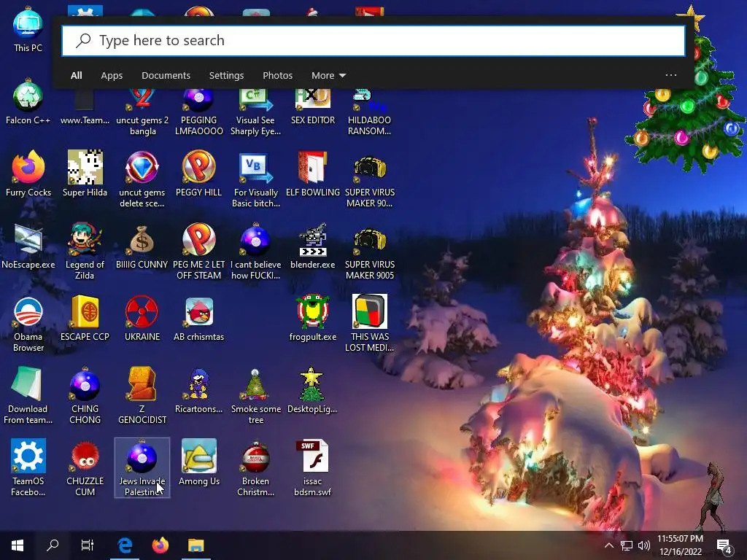
Task: Switch to the Photos search tab
Action: click(277, 75)
